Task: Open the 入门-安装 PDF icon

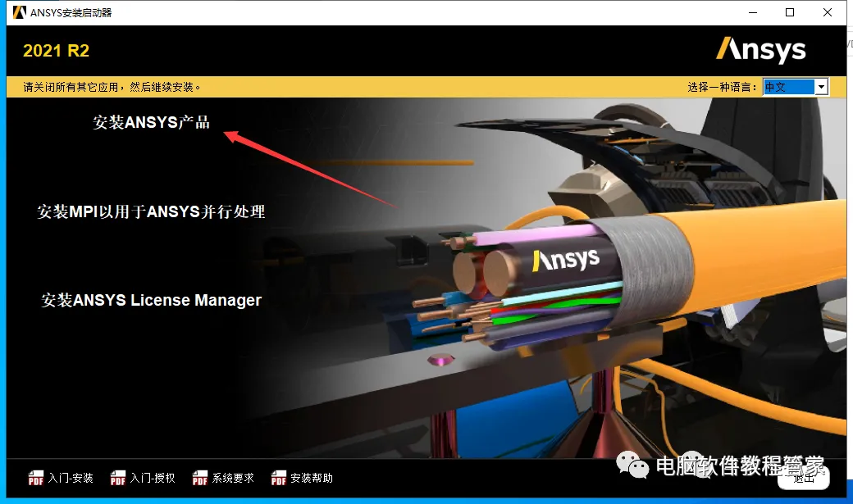Action: (36, 478)
